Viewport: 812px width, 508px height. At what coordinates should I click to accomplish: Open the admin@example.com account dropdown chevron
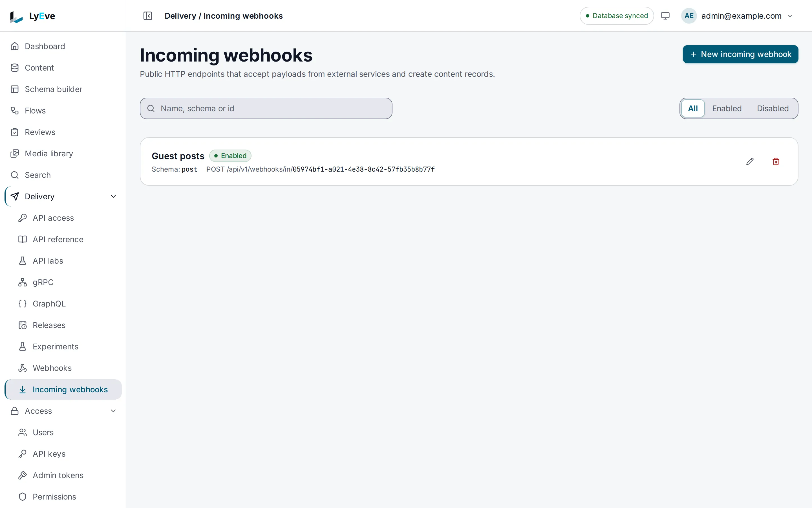pos(790,16)
